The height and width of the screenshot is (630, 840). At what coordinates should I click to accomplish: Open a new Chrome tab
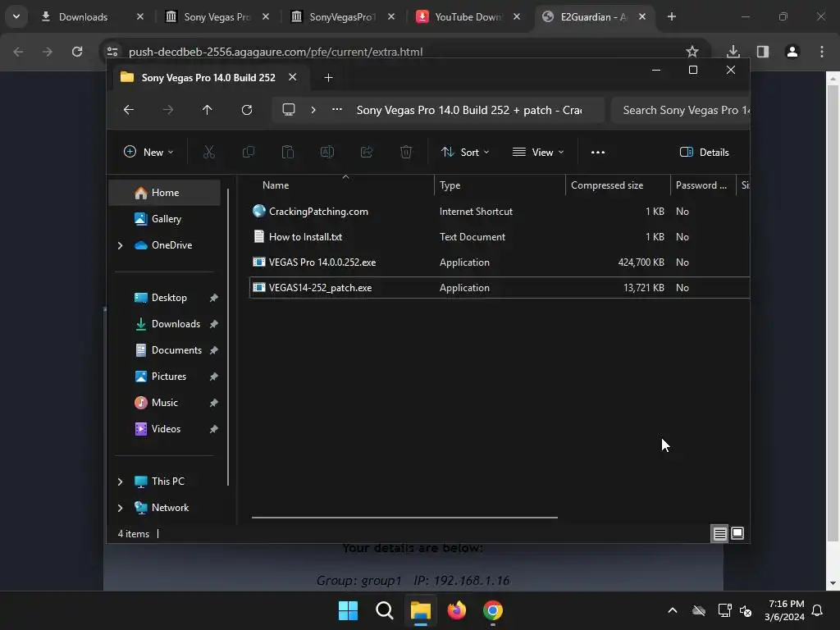click(672, 16)
